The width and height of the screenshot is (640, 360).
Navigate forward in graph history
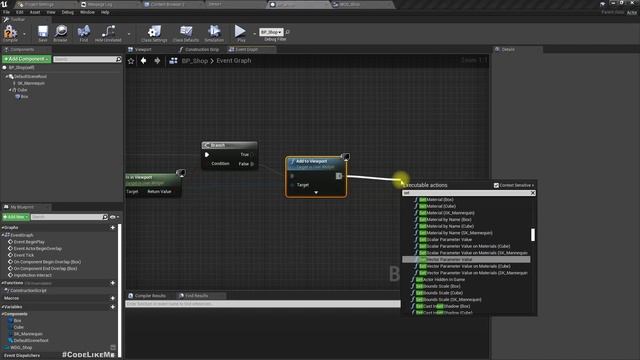(x=157, y=61)
